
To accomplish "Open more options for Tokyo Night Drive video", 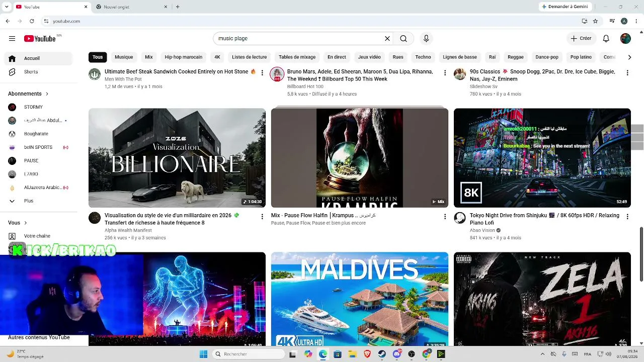I will tap(627, 216).
